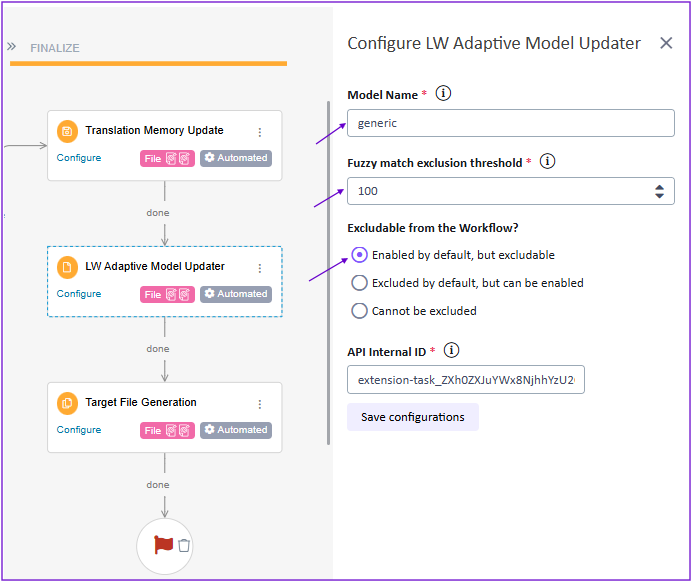691x581 pixels.
Task: Select the 'Cannot be excluded' option
Action: [x=360, y=311]
